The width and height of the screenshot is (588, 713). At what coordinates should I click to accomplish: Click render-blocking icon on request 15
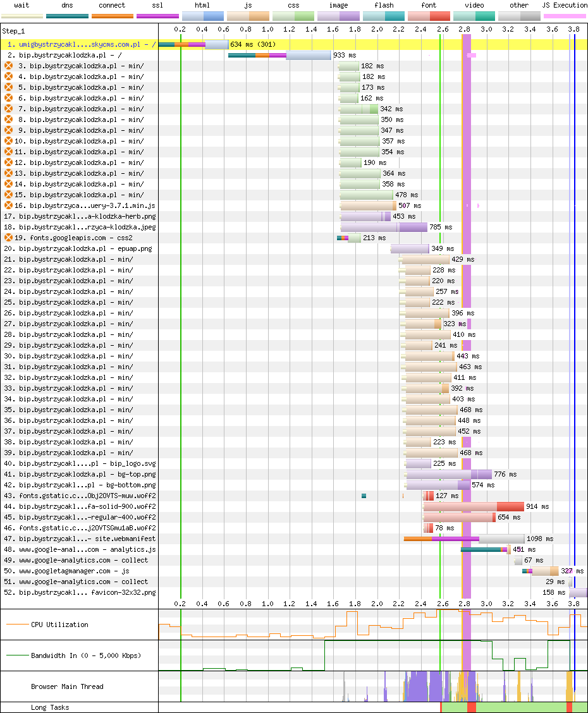tap(8, 195)
